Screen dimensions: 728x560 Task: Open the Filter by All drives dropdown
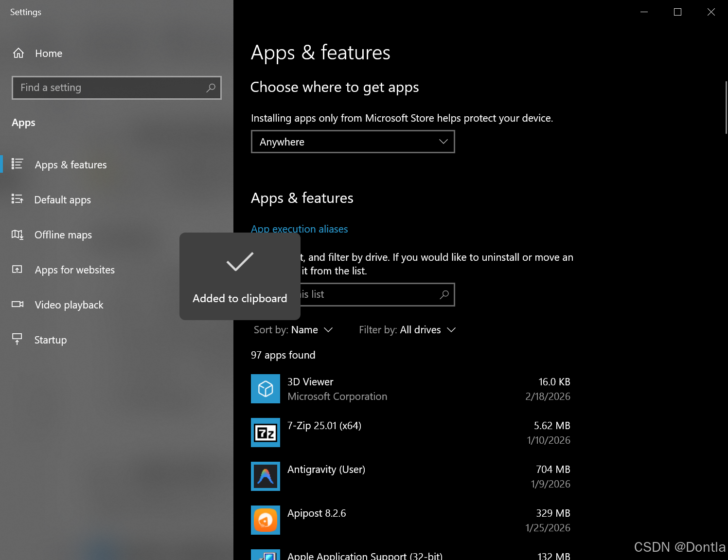(x=408, y=330)
